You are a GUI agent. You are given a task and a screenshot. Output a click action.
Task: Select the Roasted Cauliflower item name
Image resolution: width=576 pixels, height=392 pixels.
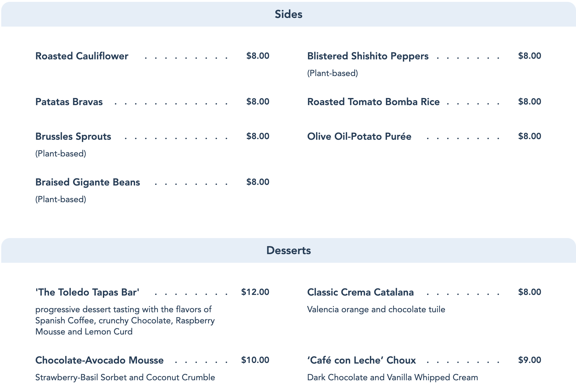pos(82,56)
